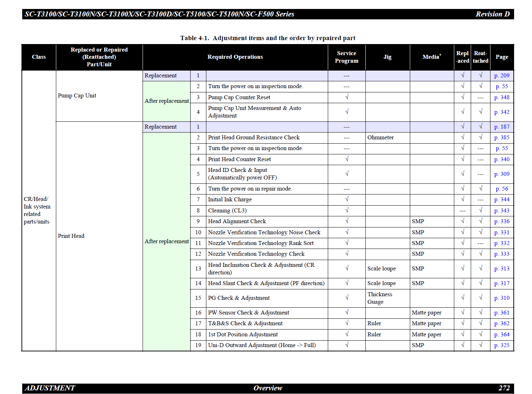Open the p. 317 Head Slant Check link
The width and height of the screenshot is (532, 394).
pos(502,283)
